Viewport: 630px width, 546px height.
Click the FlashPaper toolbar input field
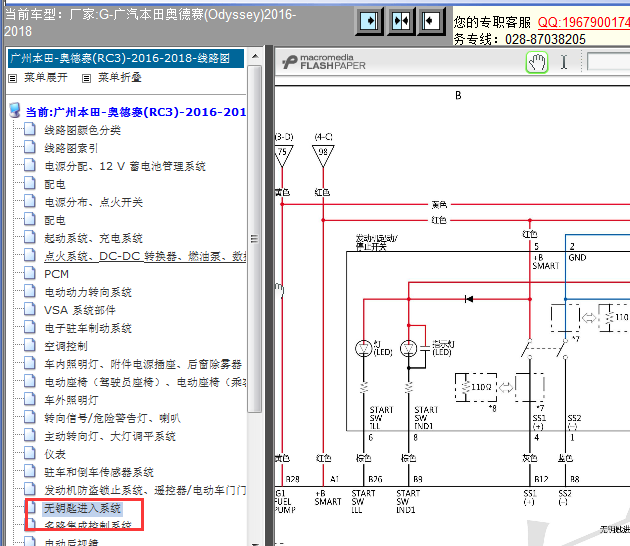(x=608, y=62)
